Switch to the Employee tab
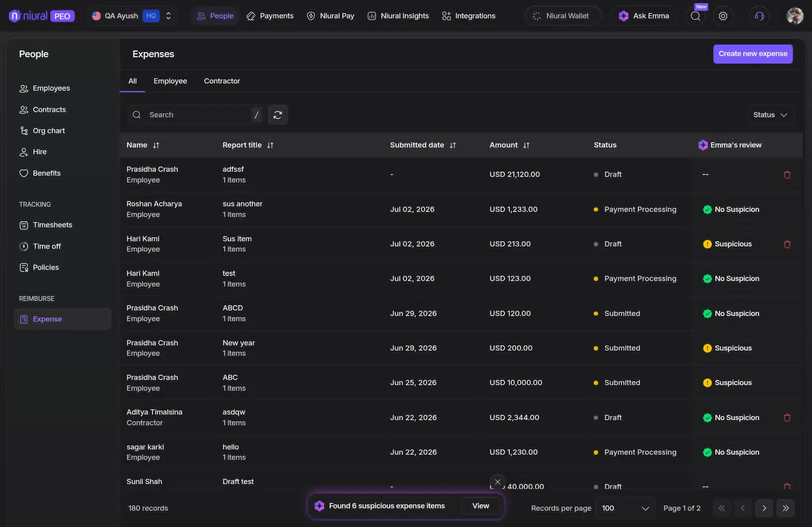 [x=170, y=81]
